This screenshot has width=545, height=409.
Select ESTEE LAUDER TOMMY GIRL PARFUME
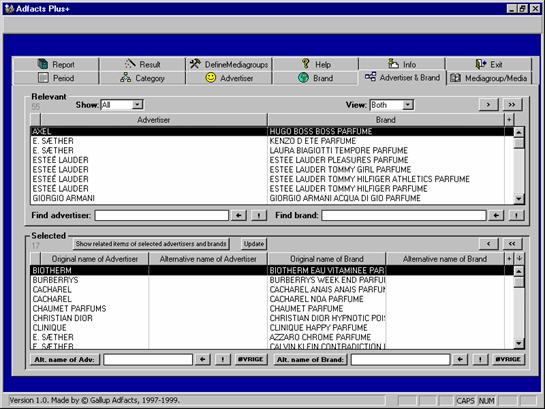pyautogui.click(x=340, y=170)
